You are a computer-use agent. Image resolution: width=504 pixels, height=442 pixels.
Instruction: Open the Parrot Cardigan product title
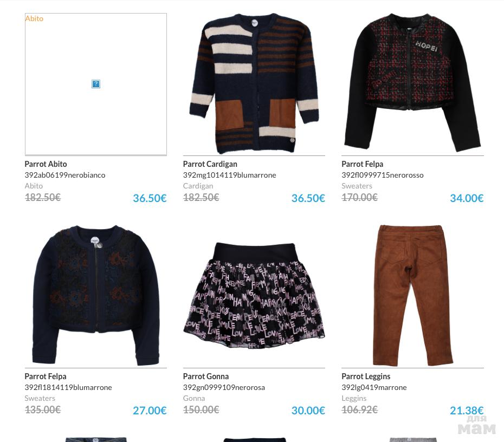pos(210,164)
